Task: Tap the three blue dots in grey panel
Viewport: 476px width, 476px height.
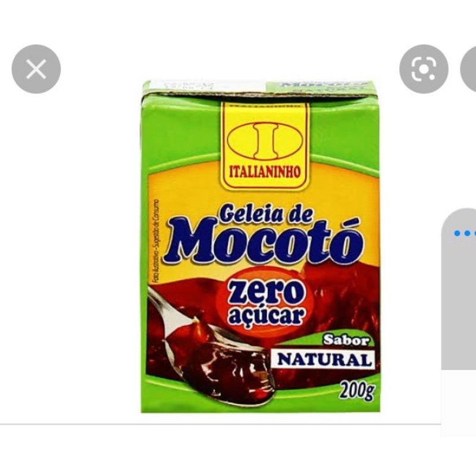Action: click(465, 233)
